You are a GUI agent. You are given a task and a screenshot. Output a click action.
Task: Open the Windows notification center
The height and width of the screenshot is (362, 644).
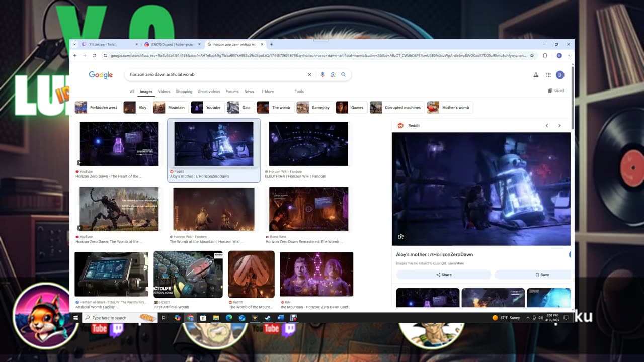(566, 318)
